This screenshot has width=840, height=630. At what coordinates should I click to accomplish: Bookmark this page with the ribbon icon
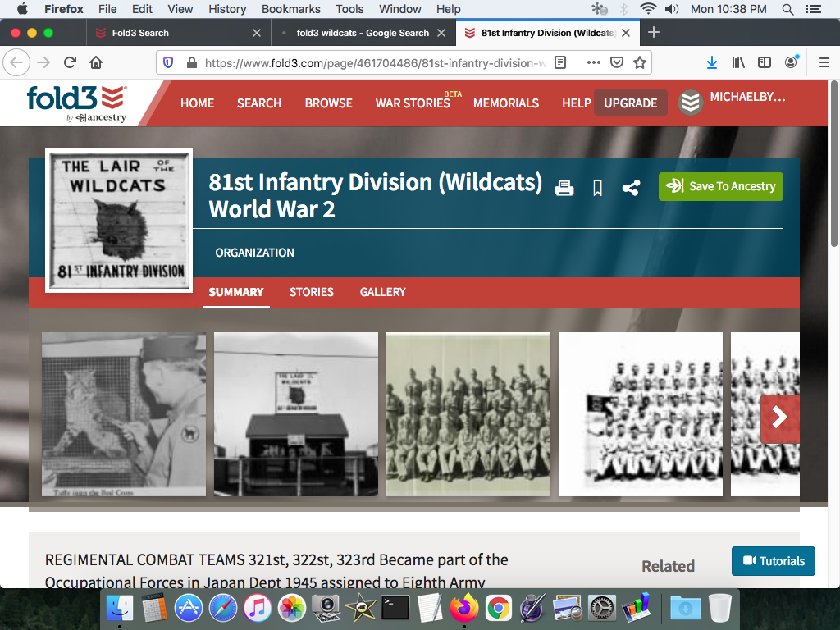(597, 188)
